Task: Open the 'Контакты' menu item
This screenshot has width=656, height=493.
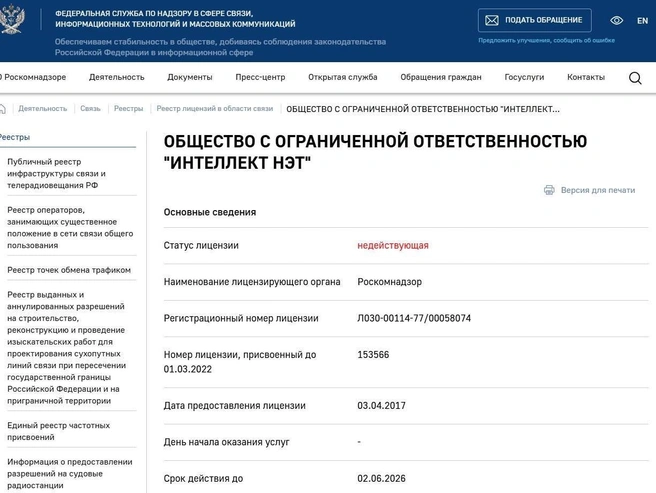Action: pyautogui.click(x=586, y=77)
